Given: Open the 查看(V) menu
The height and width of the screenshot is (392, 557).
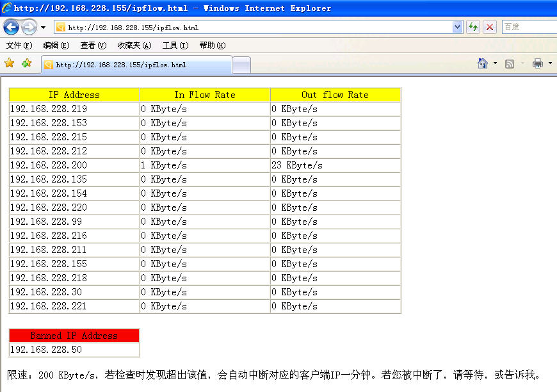Looking at the screenshot, I should (93, 45).
